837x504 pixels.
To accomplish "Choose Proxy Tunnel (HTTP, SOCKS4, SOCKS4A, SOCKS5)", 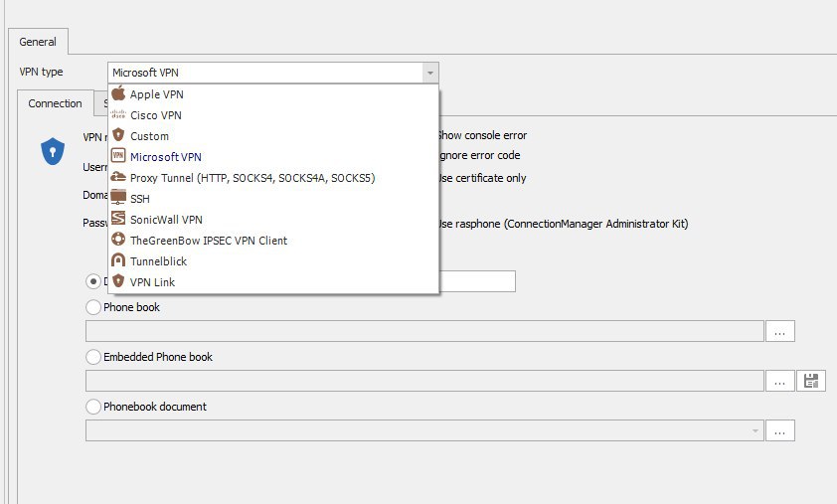I will click(273, 177).
